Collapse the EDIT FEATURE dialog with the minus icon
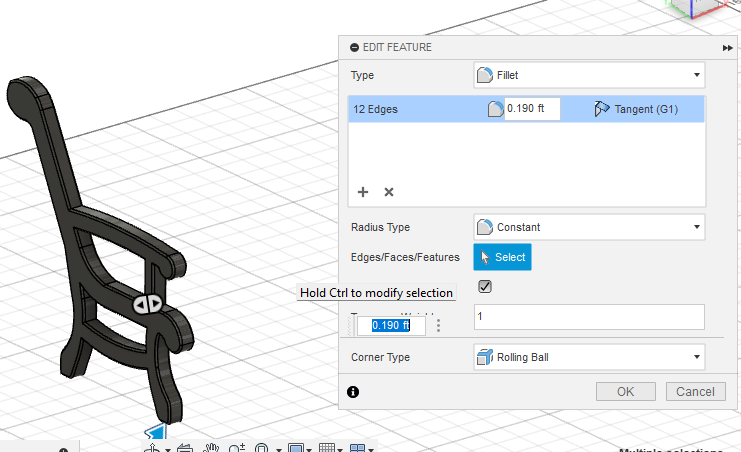This screenshot has width=741, height=452. click(x=354, y=47)
